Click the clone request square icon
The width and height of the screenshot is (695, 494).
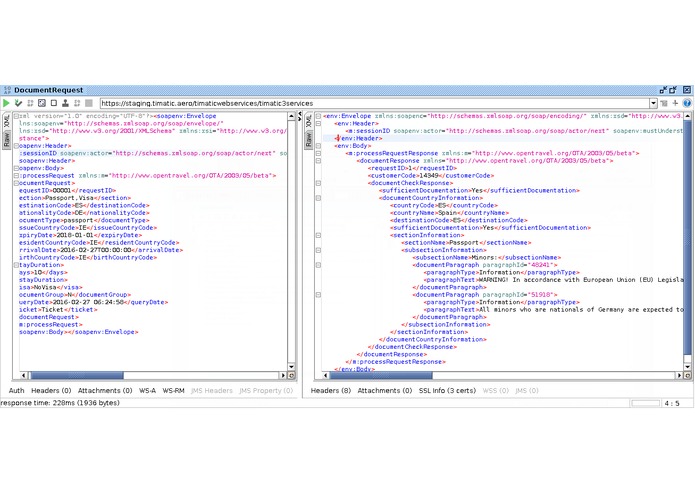54,103
